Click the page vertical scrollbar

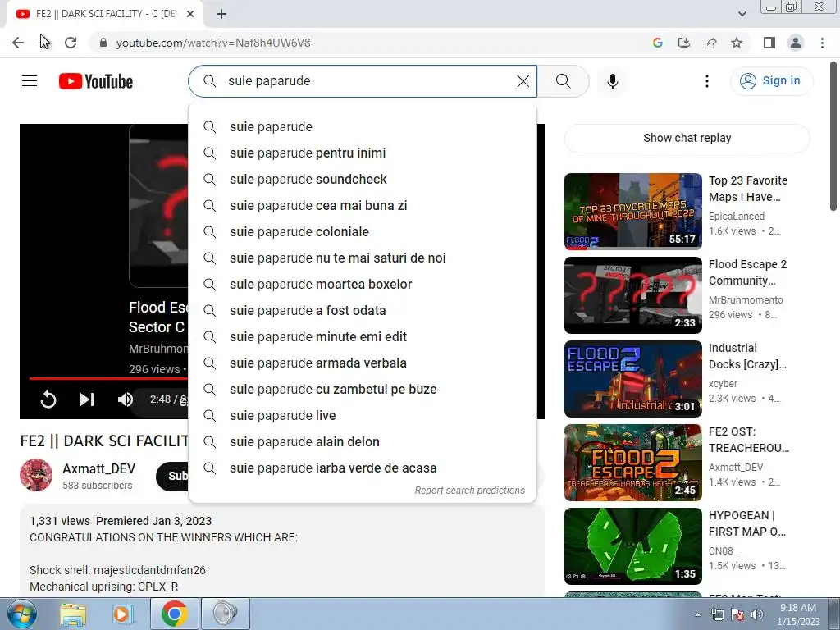point(833,137)
